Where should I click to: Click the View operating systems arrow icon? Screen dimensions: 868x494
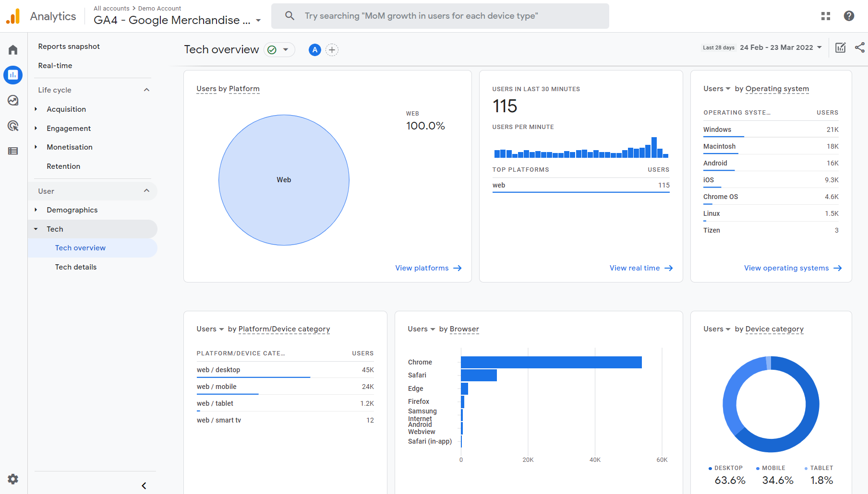838,268
